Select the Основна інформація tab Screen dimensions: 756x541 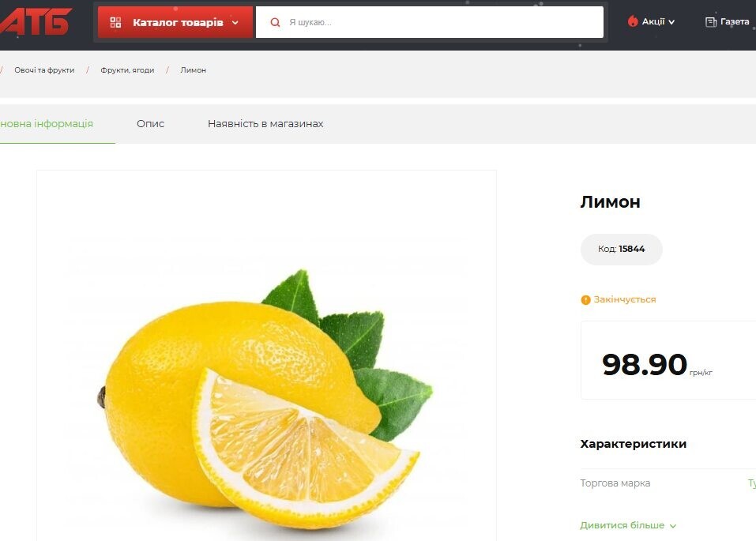coord(47,124)
